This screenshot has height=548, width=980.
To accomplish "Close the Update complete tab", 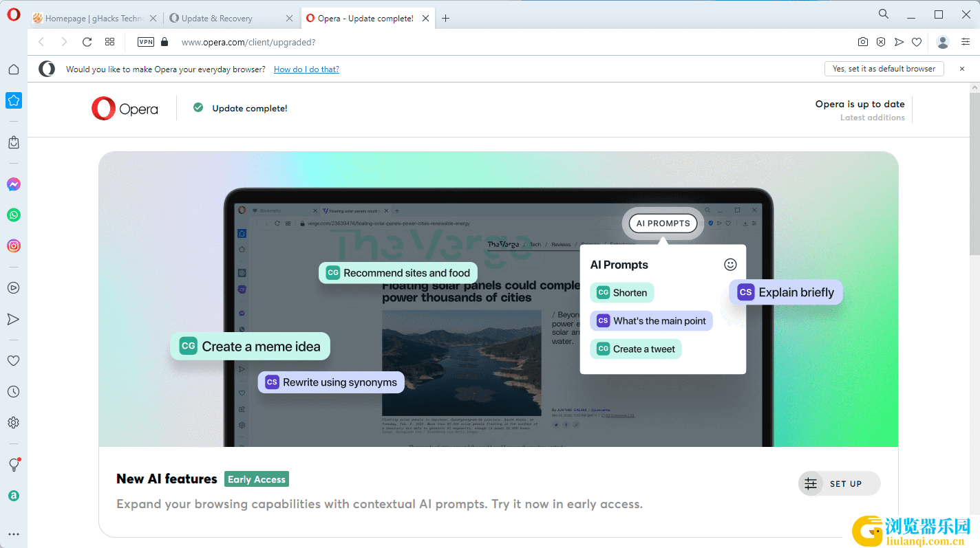I will click(x=426, y=19).
